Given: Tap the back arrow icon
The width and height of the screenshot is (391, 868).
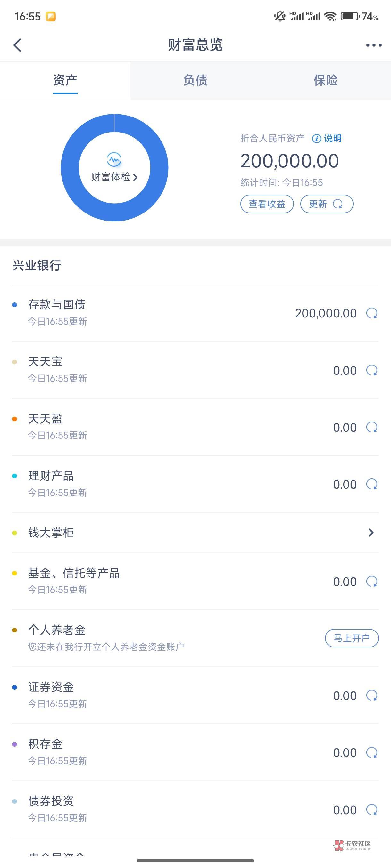Looking at the screenshot, I should [18, 45].
